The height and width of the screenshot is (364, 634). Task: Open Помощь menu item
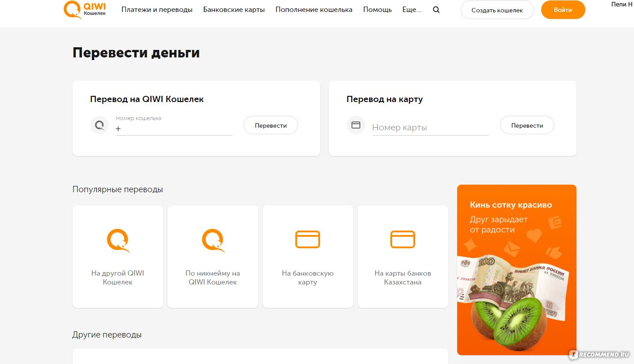pos(378,10)
